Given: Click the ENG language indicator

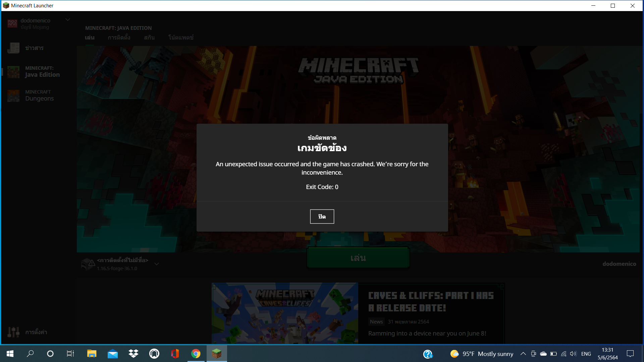Looking at the screenshot, I should (x=586, y=354).
